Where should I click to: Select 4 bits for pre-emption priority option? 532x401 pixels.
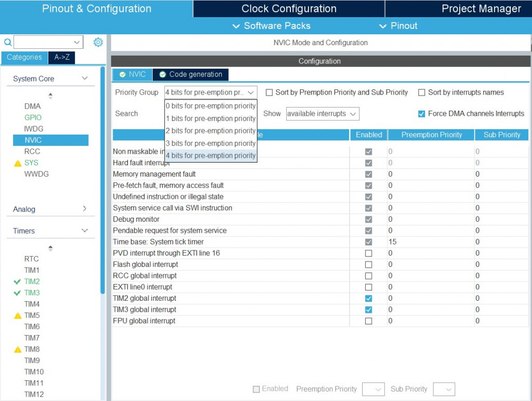point(211,155)
